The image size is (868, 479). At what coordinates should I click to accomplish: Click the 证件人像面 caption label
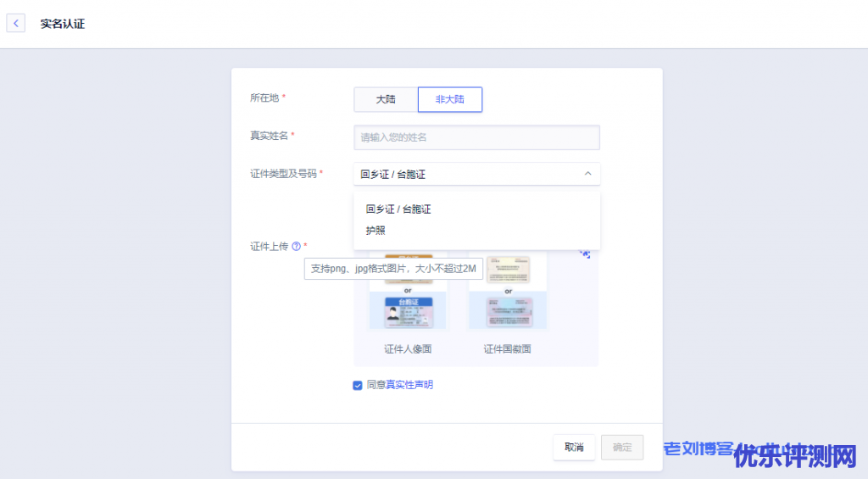tap(408, 348)
